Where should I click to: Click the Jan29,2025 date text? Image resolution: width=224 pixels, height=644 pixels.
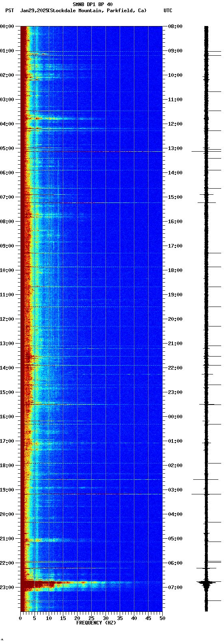coord(34,11)
